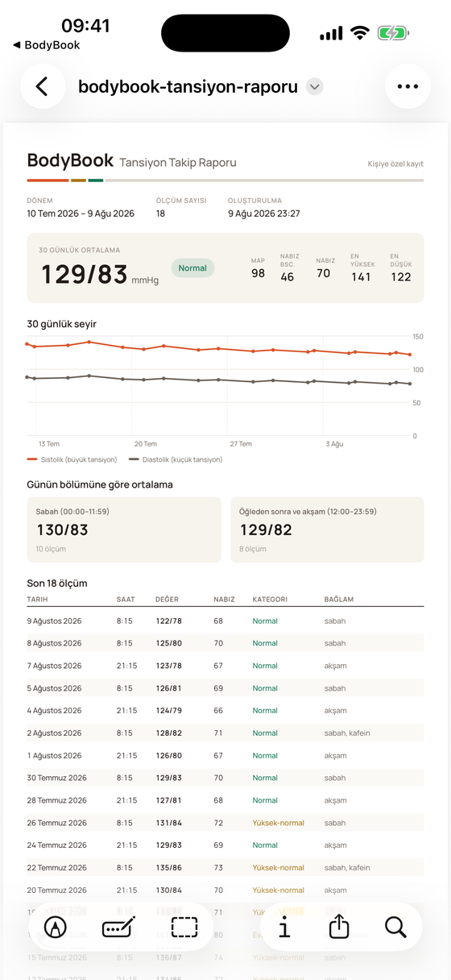Select value 127/81 in 28 Temmuz row
This screenshot has height=980, width=451.
169,800
